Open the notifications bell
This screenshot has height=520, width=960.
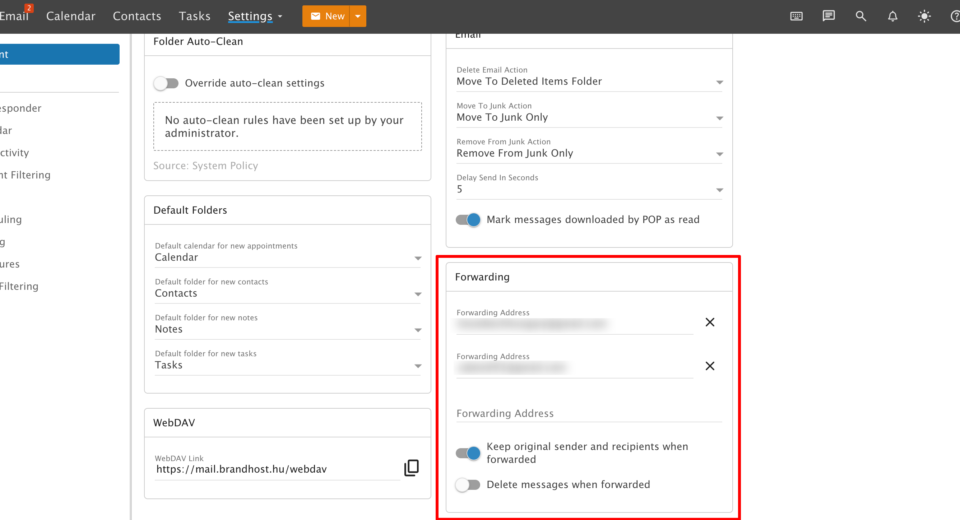pyautogui.click(x=892, y=16)
